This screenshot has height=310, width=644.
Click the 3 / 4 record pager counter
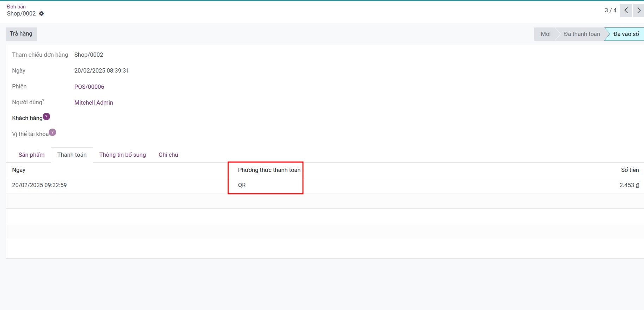[x=610, y=10]
